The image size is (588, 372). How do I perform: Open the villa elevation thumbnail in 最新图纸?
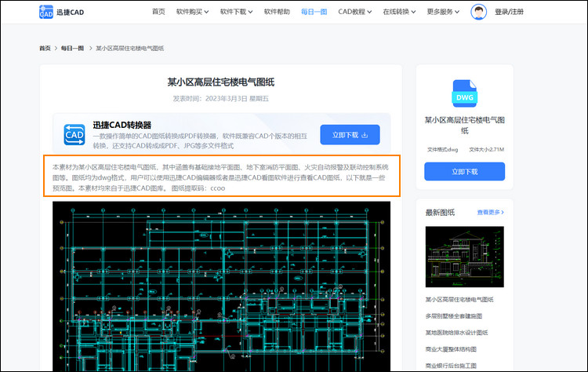[464, 257]
